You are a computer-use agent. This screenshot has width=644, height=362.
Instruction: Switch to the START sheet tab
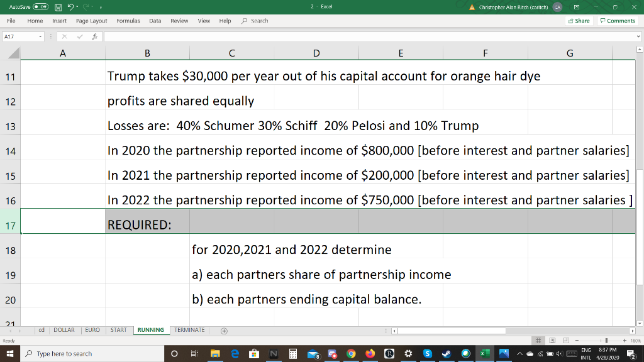[x=119, y=330]
